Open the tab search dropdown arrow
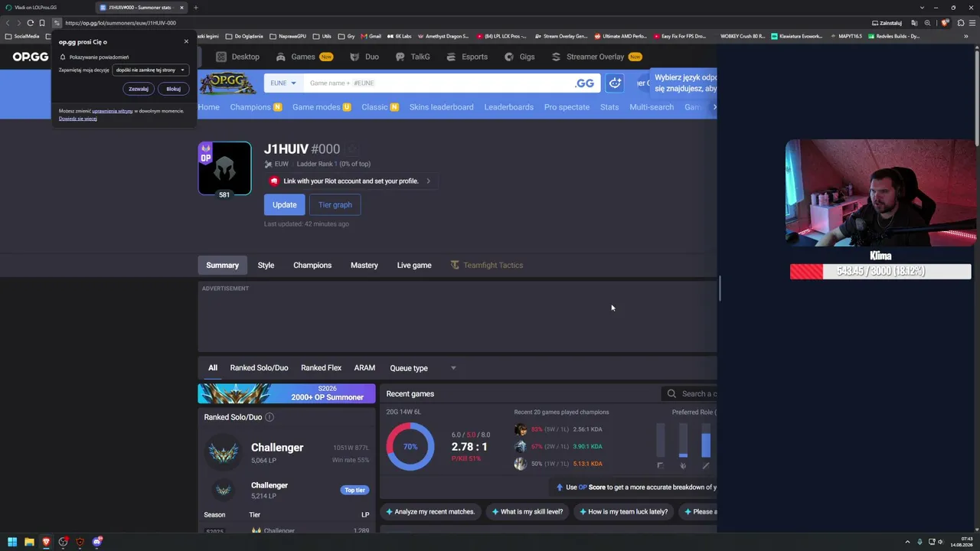Screen dimensions: 980x551 click(922, 8)
